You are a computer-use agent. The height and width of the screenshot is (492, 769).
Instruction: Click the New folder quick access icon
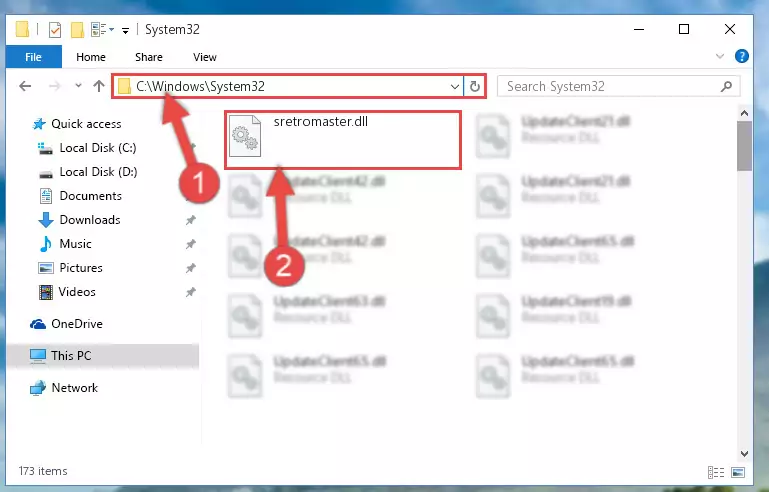(x=77, y=30)
